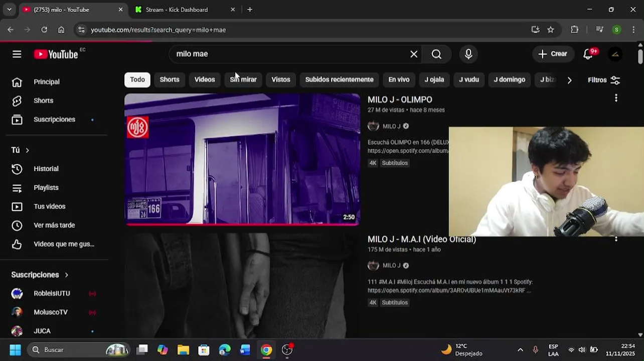The height and width of the screenshot is (361, 644).
Task: Open Chrome media controls icon
Action: click(x=599, y=30)
